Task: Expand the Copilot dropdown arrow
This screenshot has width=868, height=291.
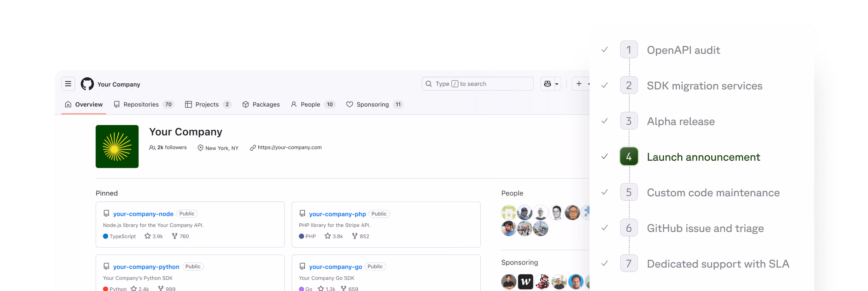Action: tap(557, 84)
